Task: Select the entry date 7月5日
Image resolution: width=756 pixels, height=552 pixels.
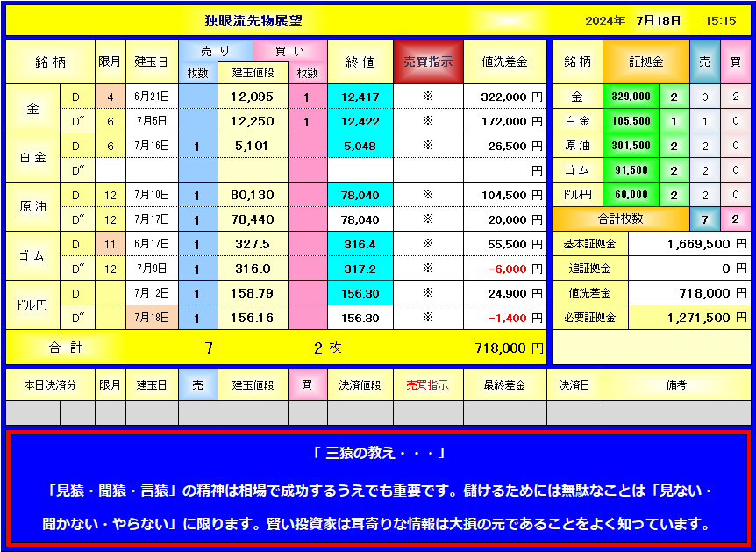Action: click(152, 122)
